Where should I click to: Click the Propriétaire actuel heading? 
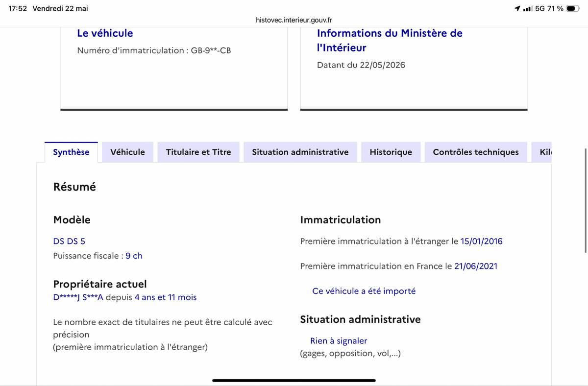(x=100, y=284)
